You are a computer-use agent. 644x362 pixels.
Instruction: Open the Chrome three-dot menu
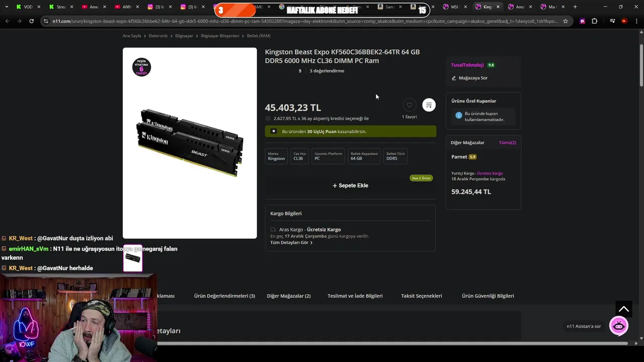pos(636,21)
